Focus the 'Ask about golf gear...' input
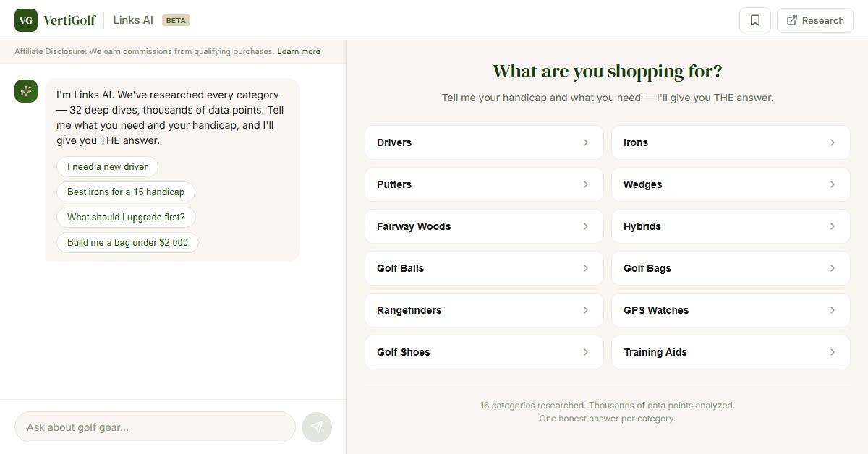Viewport: 868px width, 454px height. click(x=155, y=427)
